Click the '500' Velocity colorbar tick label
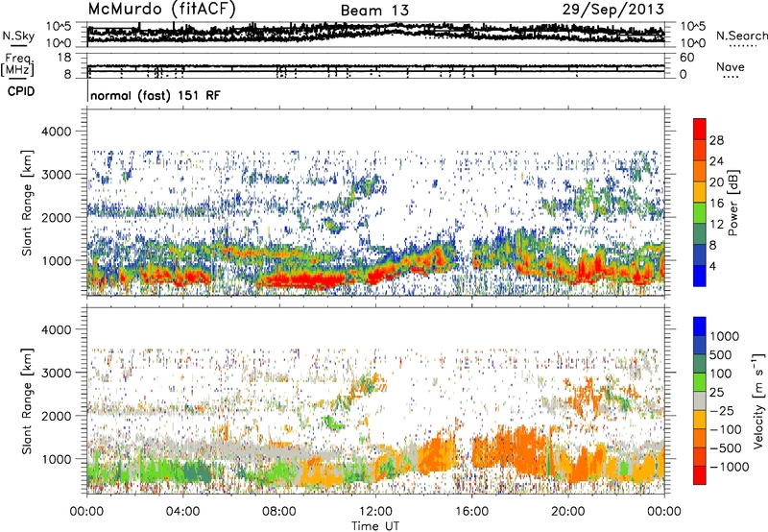This screenshot has height=532, width=768. pos(723,354)
